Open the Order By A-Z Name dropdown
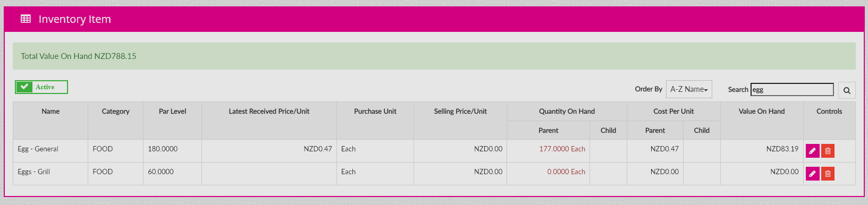Viewport: 868px width, 205px height. [689, 89]
